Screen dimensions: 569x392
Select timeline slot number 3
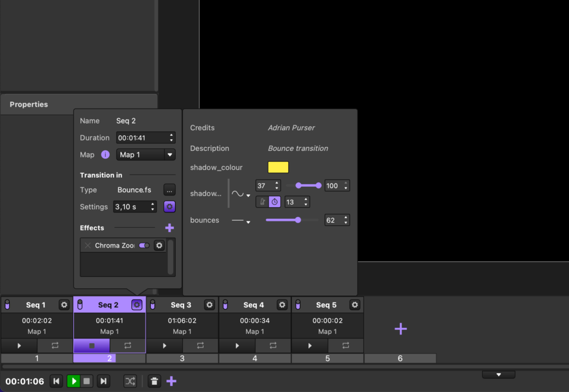click(x=182, y=358)
